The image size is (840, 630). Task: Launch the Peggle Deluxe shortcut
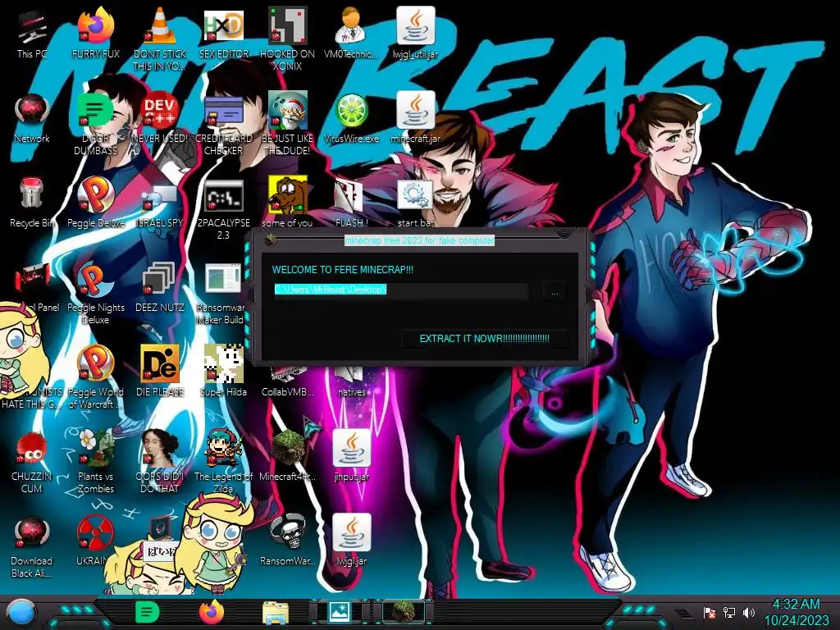95,203
